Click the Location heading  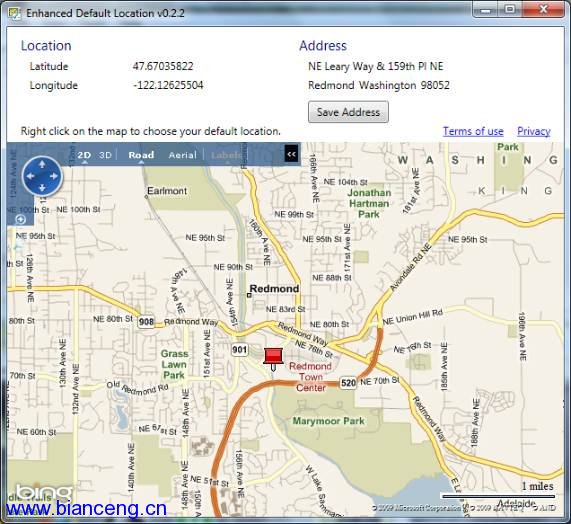(x=46, y=46)
